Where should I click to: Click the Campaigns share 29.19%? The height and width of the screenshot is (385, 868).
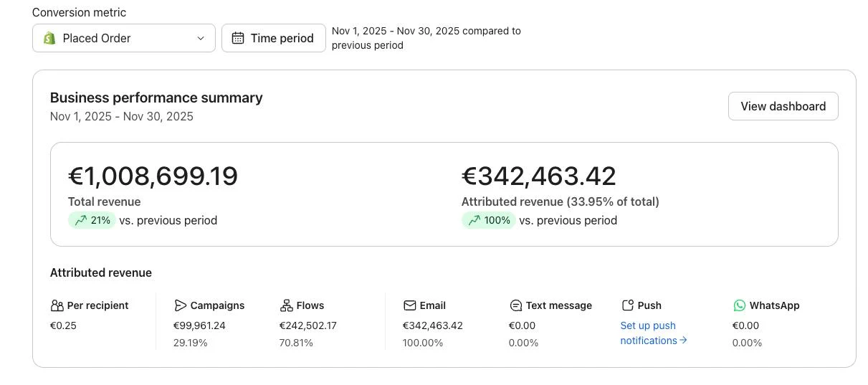point(191,343)
